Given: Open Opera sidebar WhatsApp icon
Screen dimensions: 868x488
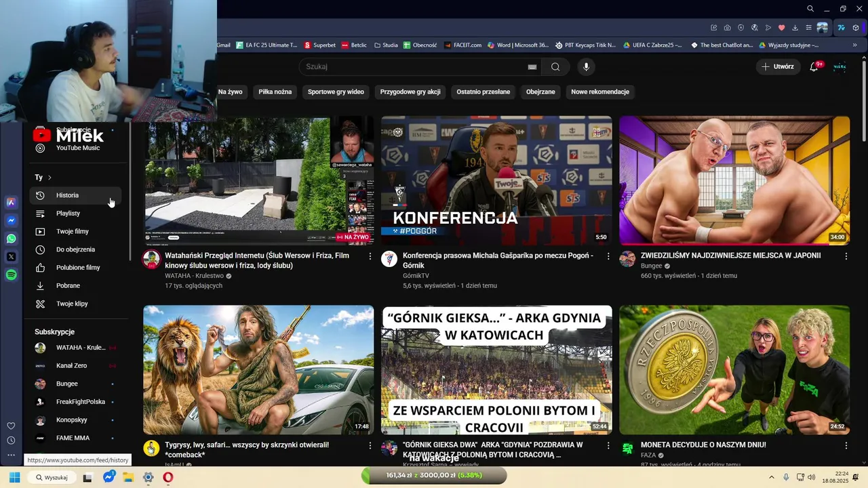Looking at the screenshot, I should [x=11, y=239].
